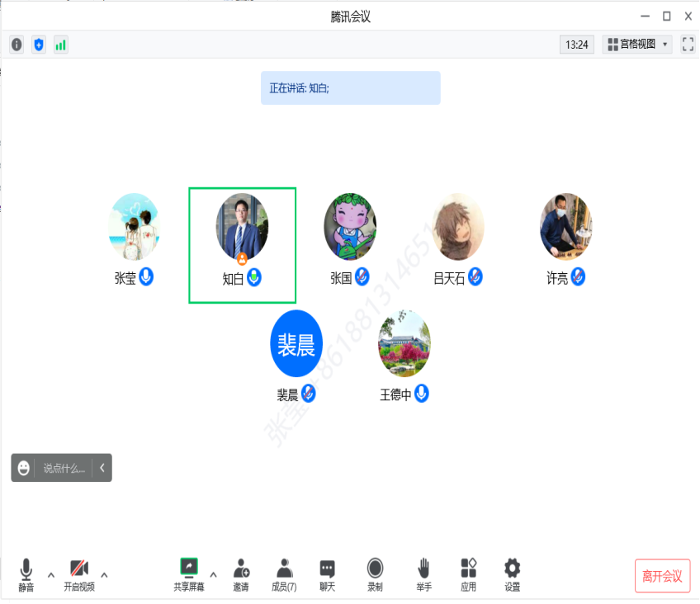The height and width of the screenshot is (604, 700).
Task: Open the blue security shield icon
Action: click(39, 45)
